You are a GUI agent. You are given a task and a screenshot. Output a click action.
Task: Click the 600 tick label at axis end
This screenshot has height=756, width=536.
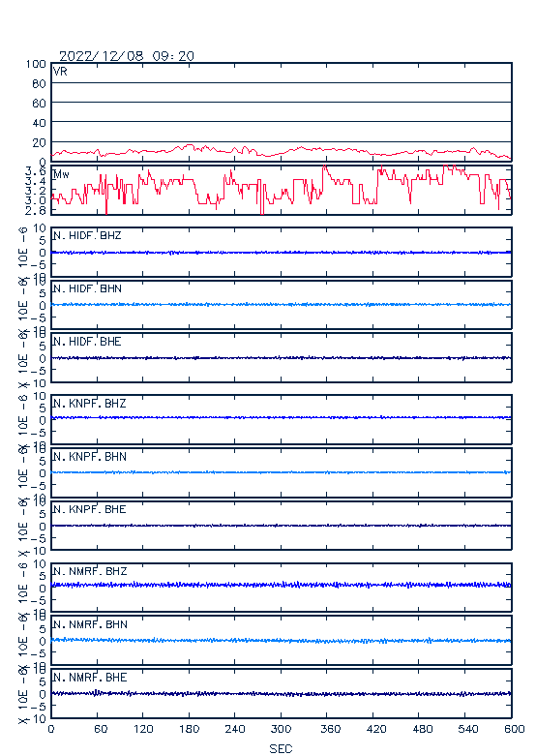click(x=515, y=729)
